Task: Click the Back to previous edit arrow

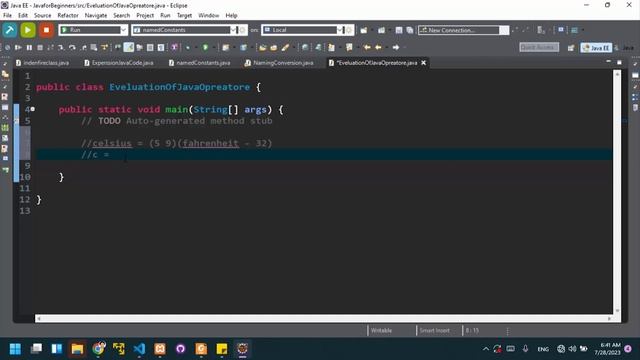Action: pos(367,47)
